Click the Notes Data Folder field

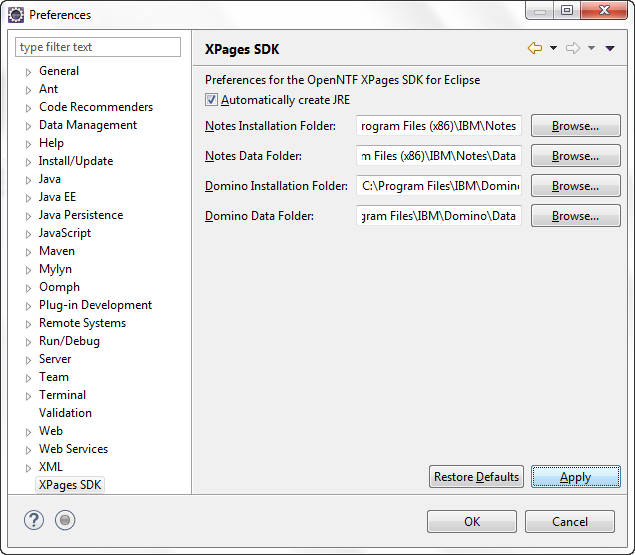(x=439, y=156)
